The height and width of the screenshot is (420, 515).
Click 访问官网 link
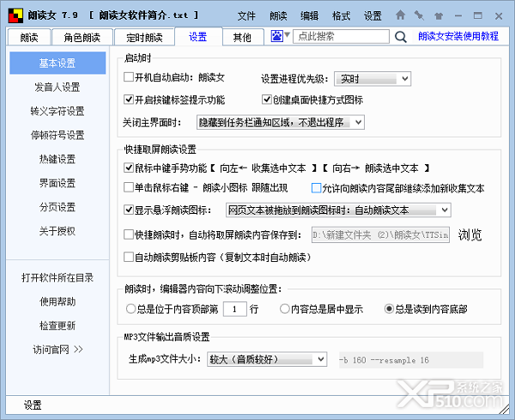click(x=58, y=350)
